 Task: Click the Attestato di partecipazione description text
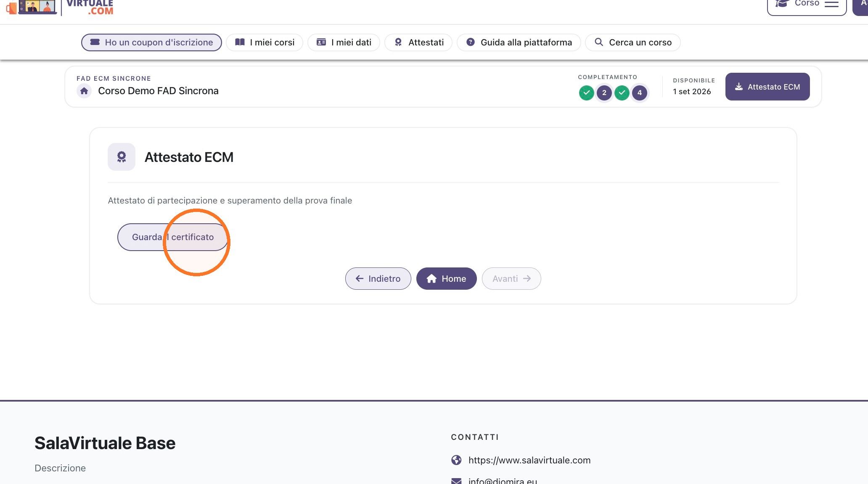[230, 201]
